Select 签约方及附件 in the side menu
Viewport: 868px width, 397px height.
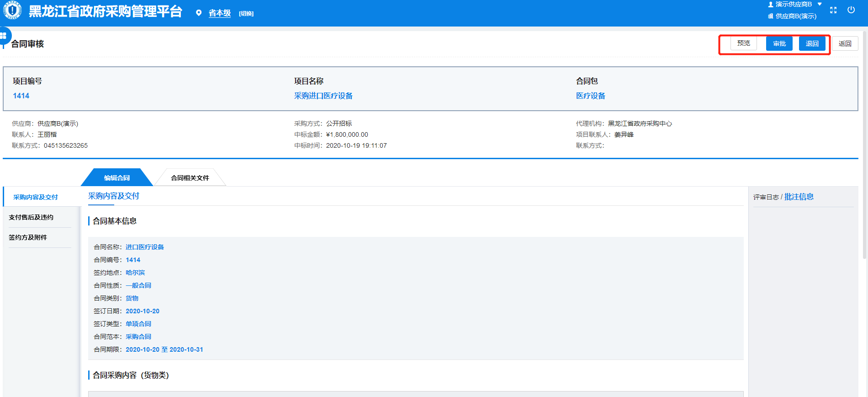[x=28, y=238]
